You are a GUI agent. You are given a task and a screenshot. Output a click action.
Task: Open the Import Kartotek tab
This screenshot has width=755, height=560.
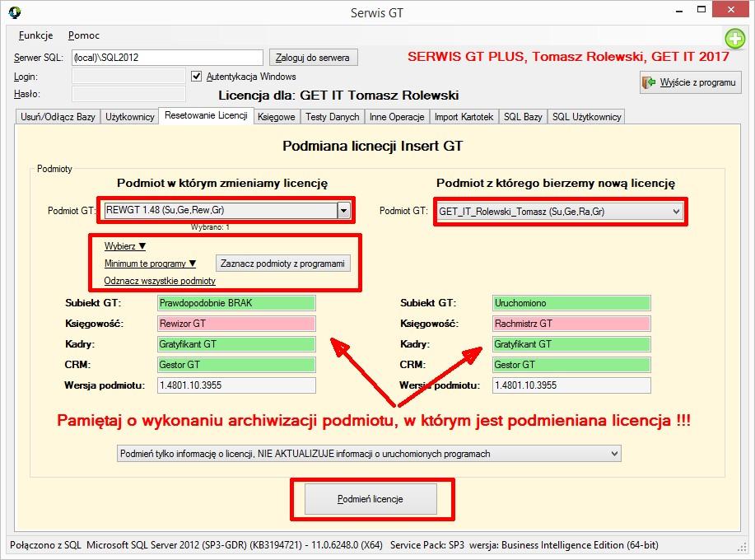(x=464, y=116)
